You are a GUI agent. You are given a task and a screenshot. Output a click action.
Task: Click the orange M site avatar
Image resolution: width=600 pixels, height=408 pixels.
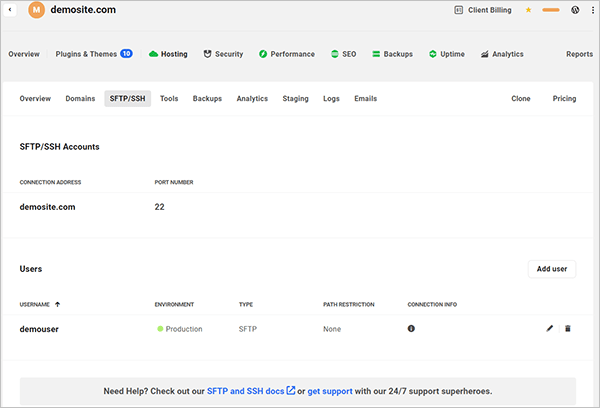tap(36, 10)
